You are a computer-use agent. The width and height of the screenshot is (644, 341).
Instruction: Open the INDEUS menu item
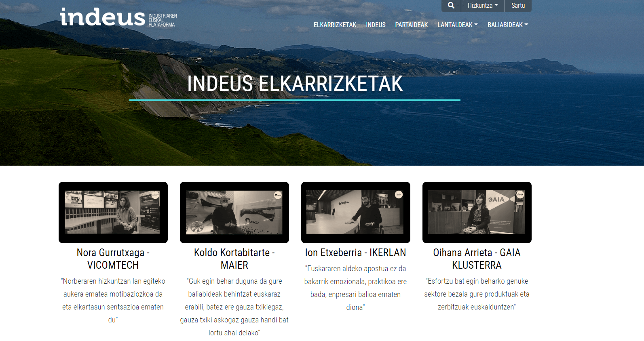(x=376, y=25)
